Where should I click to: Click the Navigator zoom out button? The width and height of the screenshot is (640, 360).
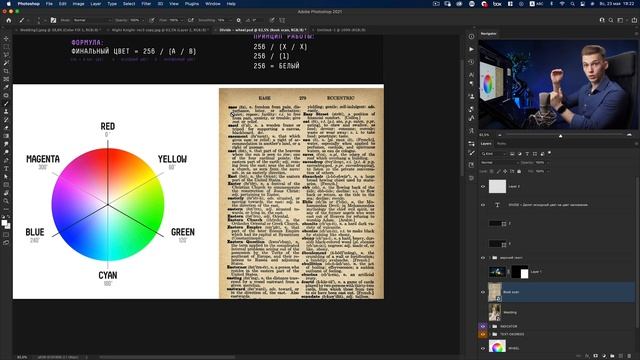[500, 135]
